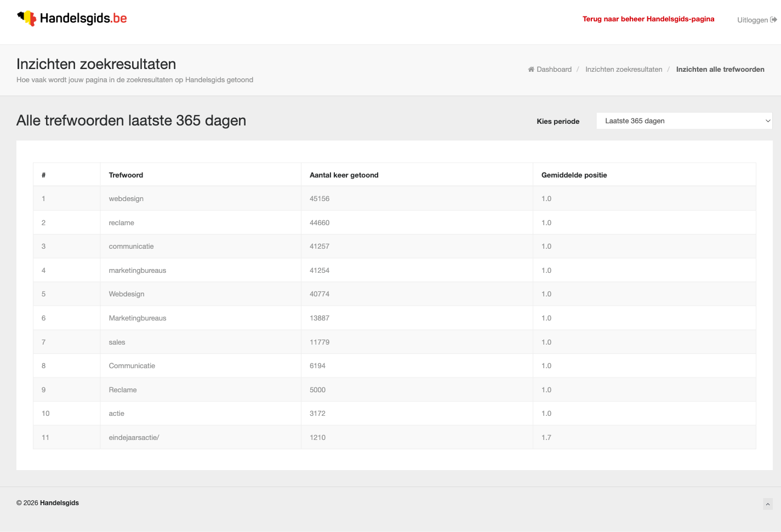Image resolution: width=781 pixels, height=532 pixels.
Task: Click the value 41254 in the table
Action: pyautogui.click(x=320, y=271)
